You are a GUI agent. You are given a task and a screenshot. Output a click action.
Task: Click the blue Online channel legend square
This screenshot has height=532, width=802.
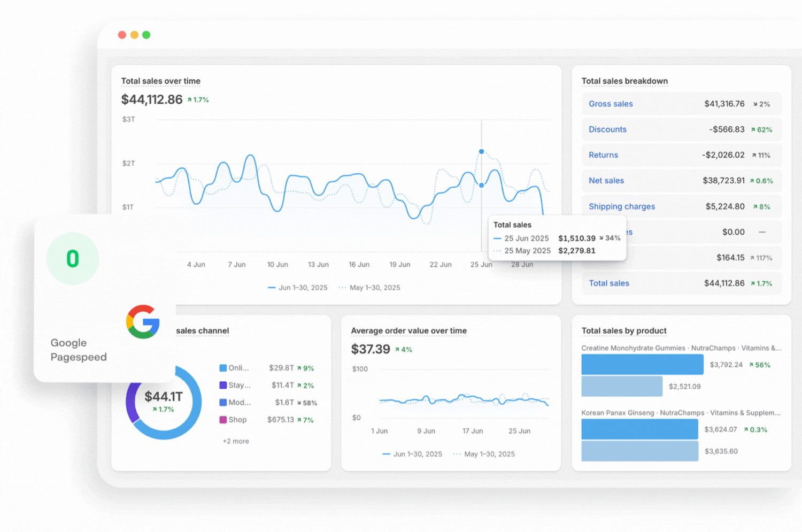[223, 368]
